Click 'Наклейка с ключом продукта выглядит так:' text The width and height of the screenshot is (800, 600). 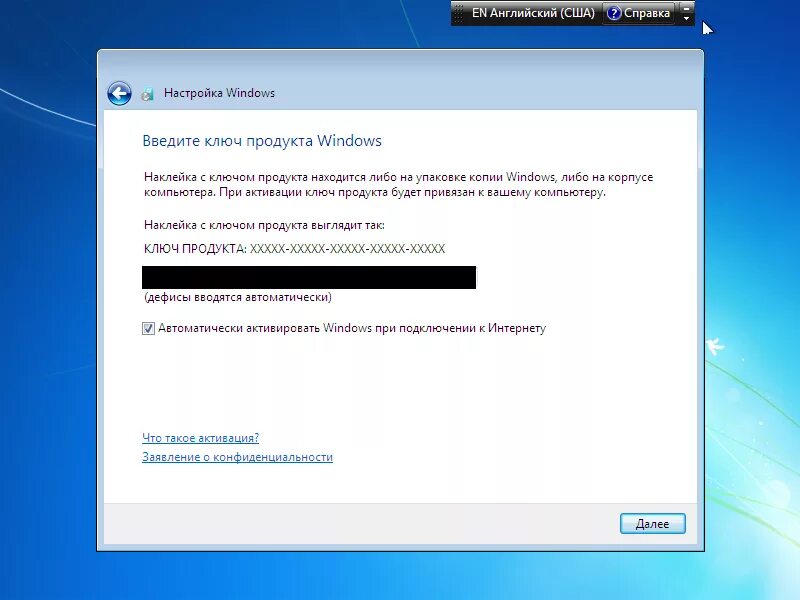coord(264,225)
